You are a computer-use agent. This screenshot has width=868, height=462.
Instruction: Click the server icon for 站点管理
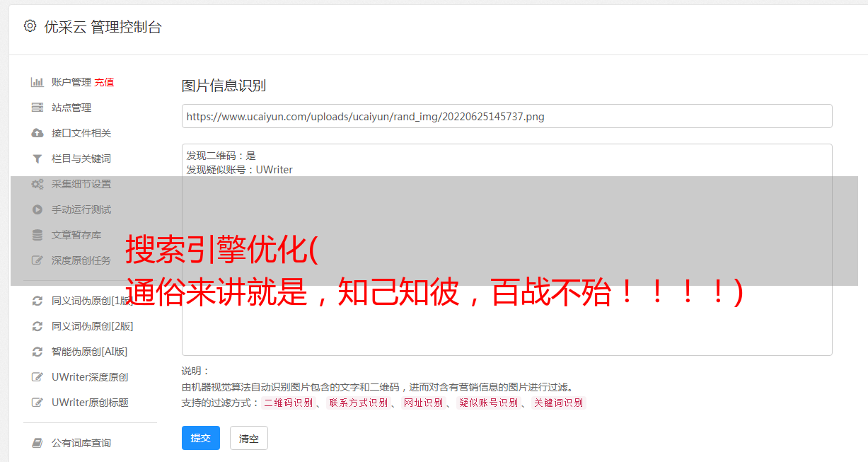(37, 108)
